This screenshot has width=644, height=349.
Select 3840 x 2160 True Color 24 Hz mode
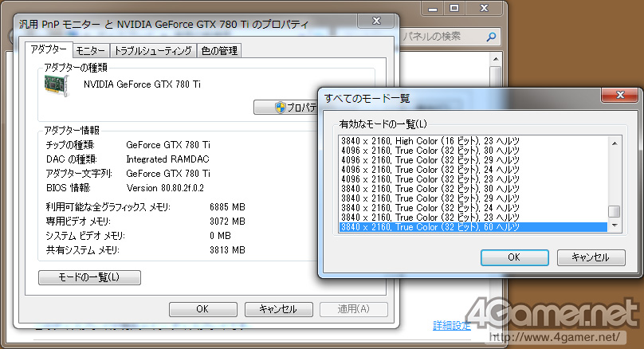(473, 208)
